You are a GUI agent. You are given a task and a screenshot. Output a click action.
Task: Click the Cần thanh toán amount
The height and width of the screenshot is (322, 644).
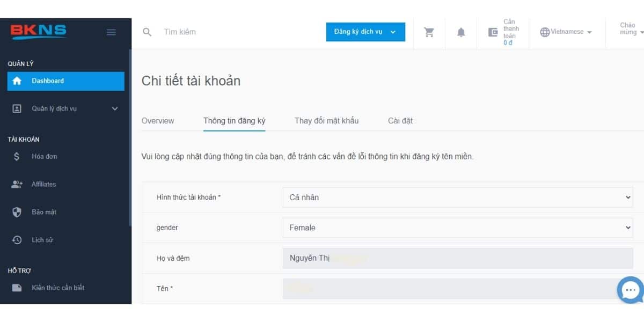[x=508, y=43]
